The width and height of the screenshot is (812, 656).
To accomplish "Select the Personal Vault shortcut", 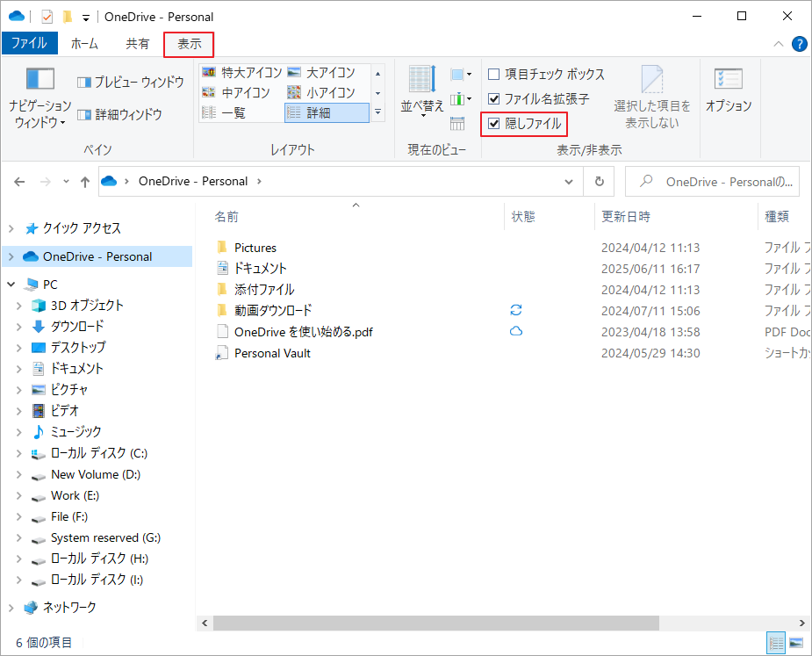I will tap(272, 353).
